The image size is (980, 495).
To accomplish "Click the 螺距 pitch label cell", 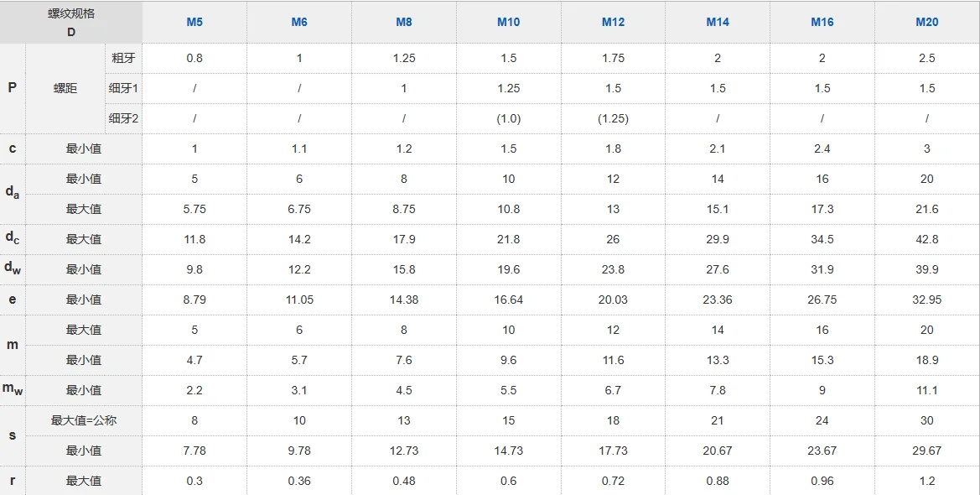I will click(x=65, y=88).
